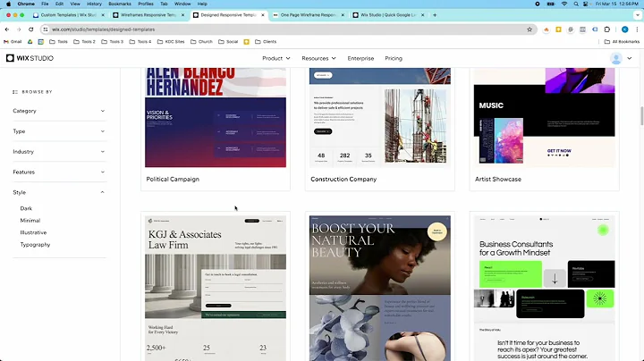Click the Political Campaign title text
Image resolution: width=644 pixels, height=361 pixels.
click(x=173, y=180)
